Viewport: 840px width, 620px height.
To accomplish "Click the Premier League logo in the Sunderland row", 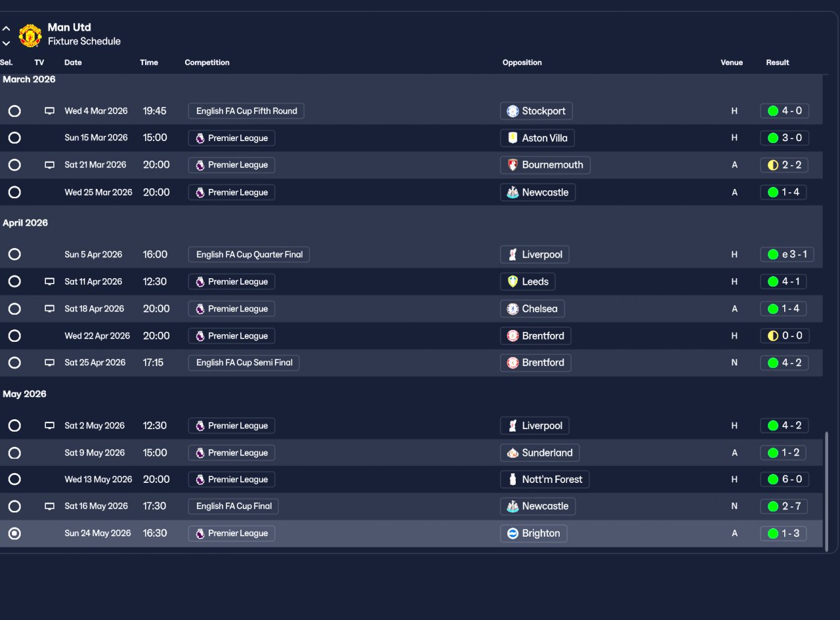I will coord(200,453).
